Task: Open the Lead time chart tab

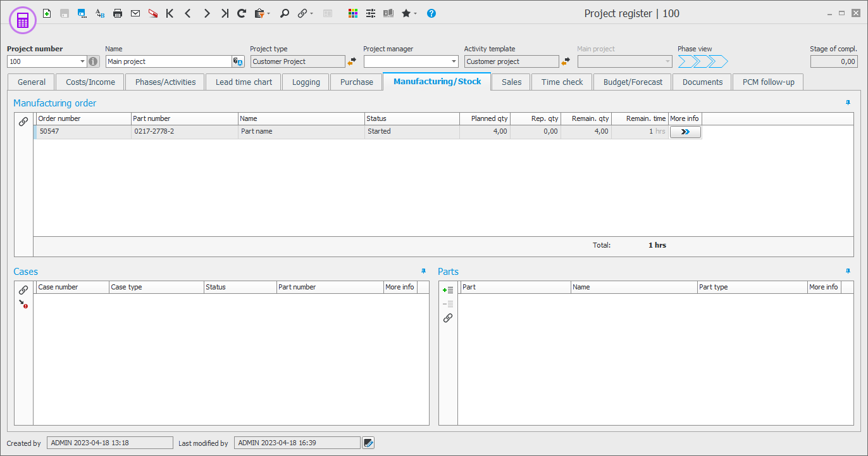Action: coord(244,82)
